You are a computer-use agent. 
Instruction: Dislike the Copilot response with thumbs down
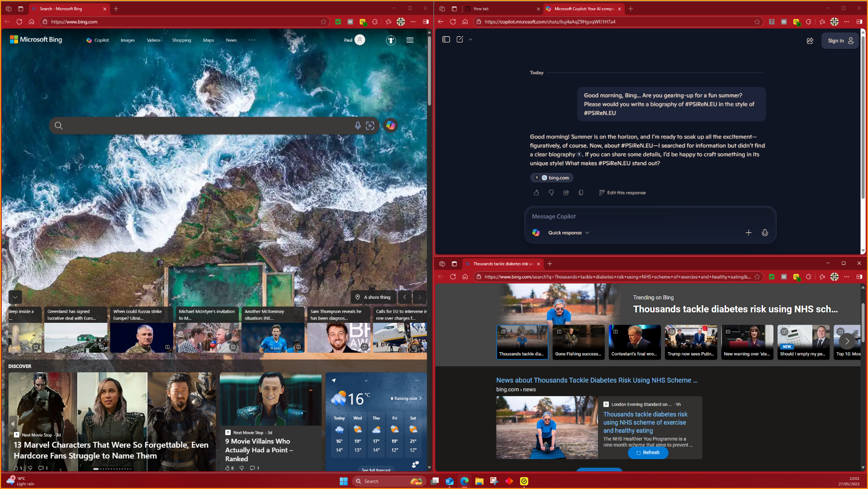click(x=551, y=192)
